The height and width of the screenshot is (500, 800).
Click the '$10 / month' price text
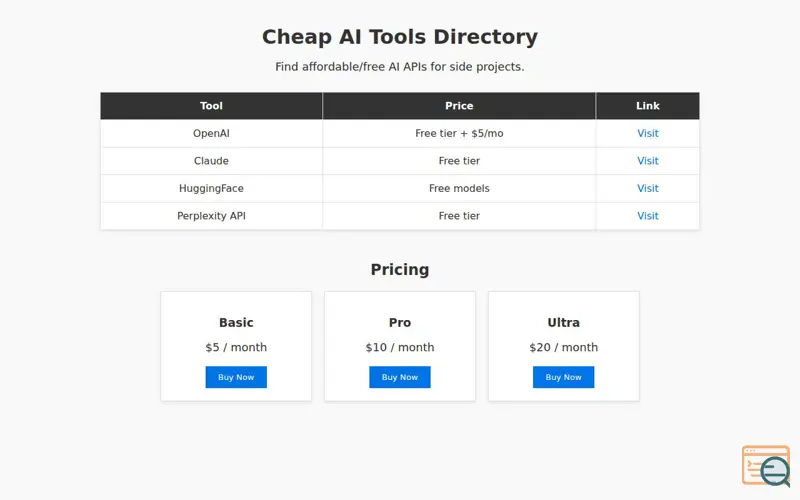[400, 347]
